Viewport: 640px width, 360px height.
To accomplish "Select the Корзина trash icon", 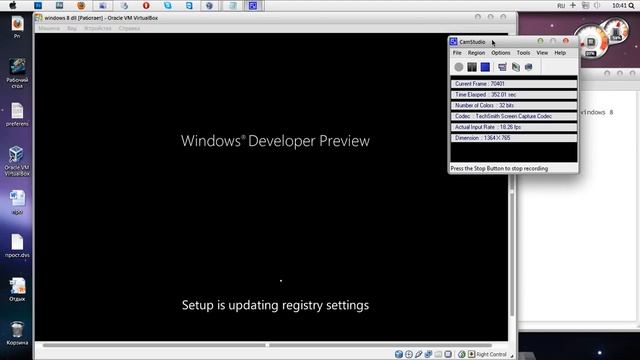I will point(17,333).
